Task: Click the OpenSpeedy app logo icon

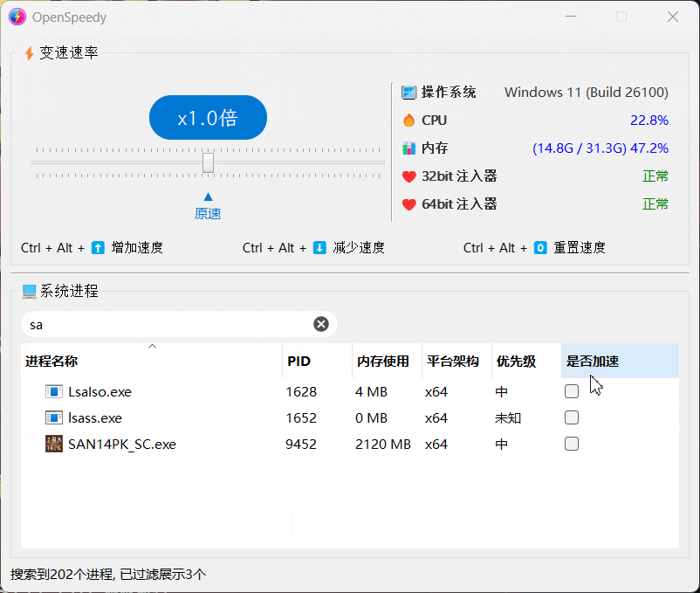Action: [17, 17]
